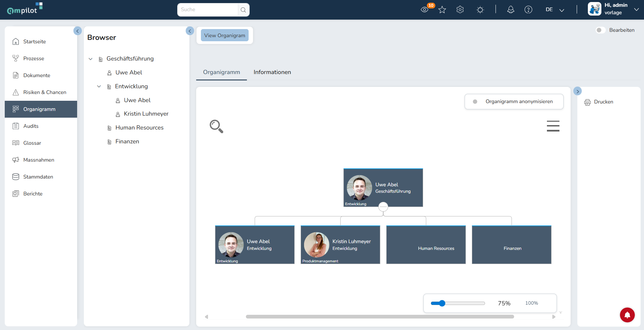This screenshot has width=644, height=330.
Task: Open notifications bell in top bar
Action: (x=511, y=10)
